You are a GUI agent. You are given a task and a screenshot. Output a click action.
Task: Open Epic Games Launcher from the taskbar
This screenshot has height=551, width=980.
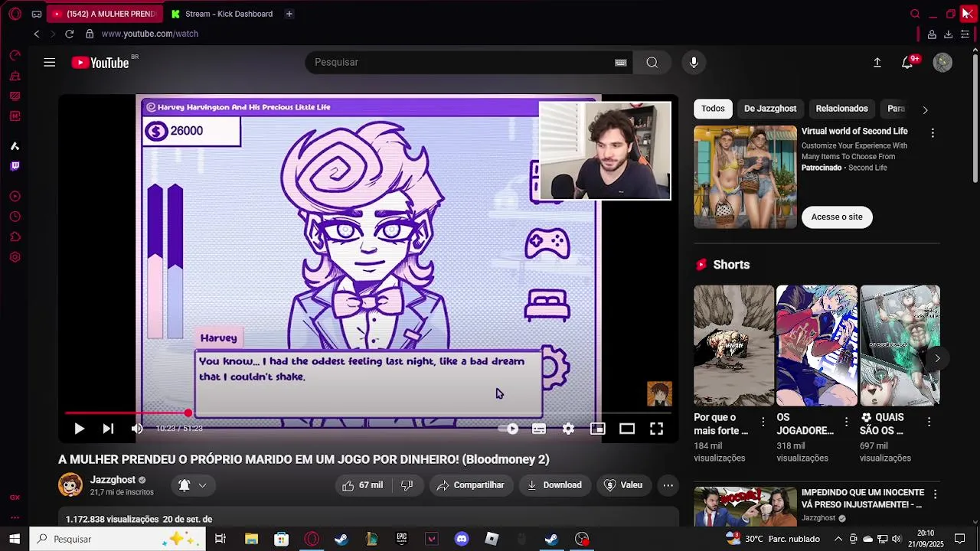point(401,539)
